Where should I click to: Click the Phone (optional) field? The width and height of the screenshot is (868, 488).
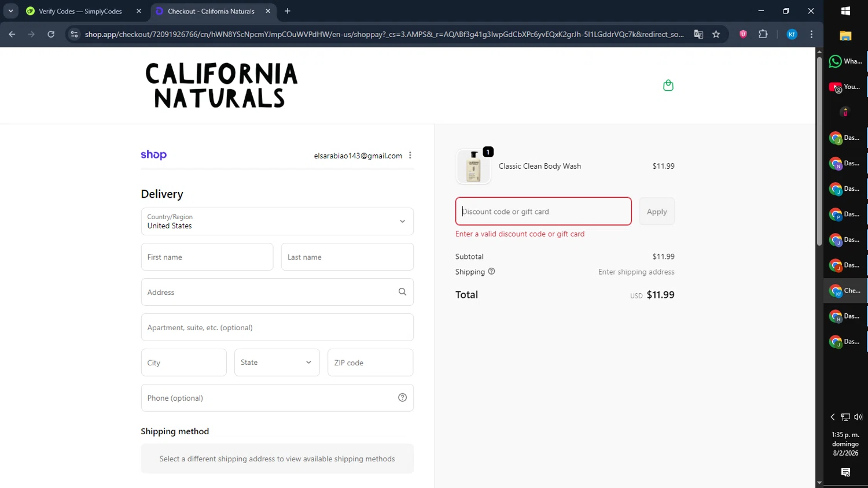pyautogui.click(x=277, y=398)
